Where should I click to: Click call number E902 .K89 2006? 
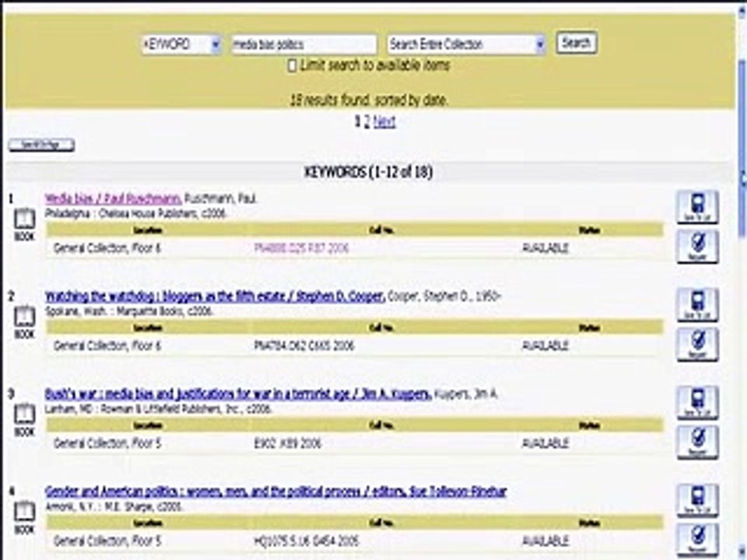[288, 443]
